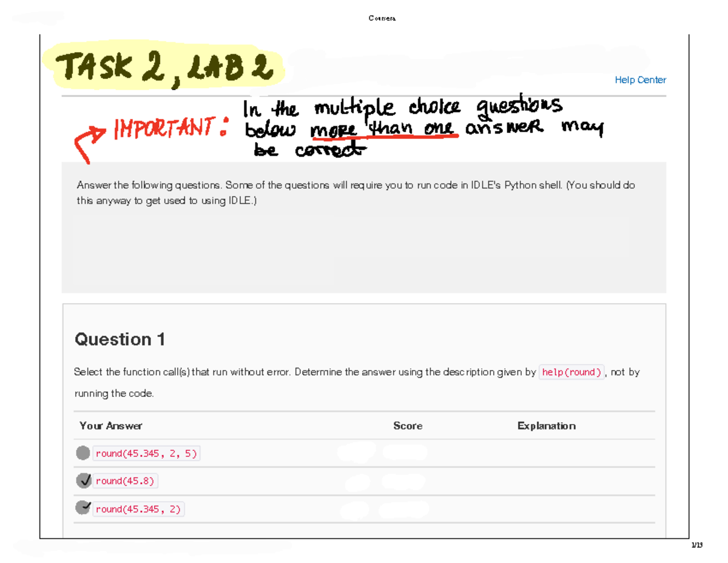The width and height of the screenshot is (728, 563).
Task: Toggle checkbox for round(45.345, 2, 5)
Action: 83,453
